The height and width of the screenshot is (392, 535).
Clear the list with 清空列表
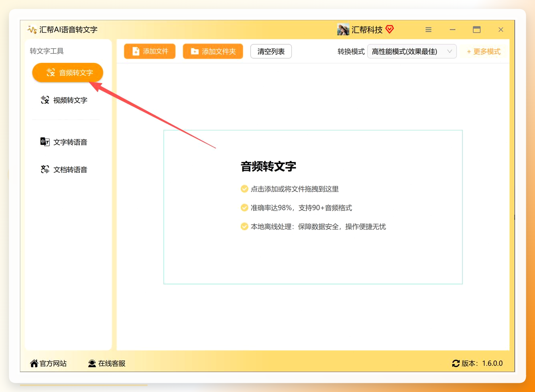click(271, 51)
